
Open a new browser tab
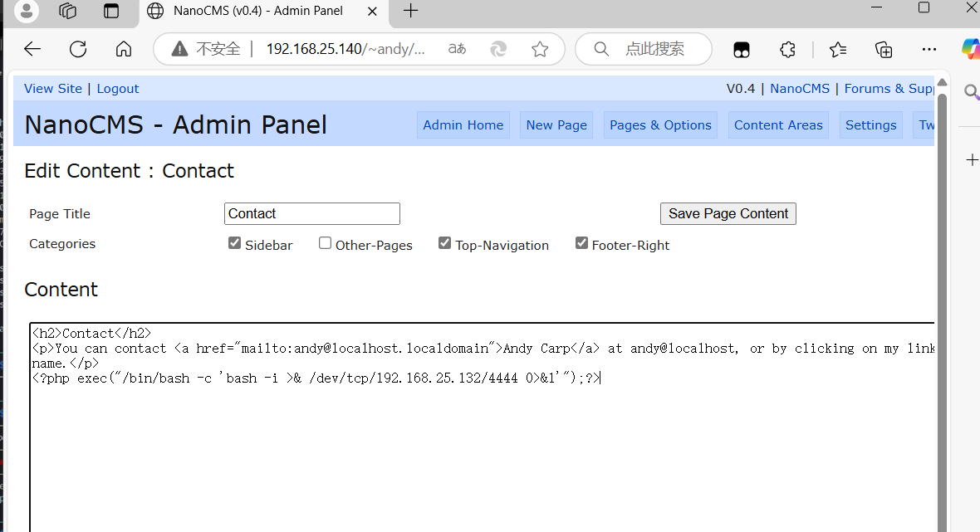[410, 11]
